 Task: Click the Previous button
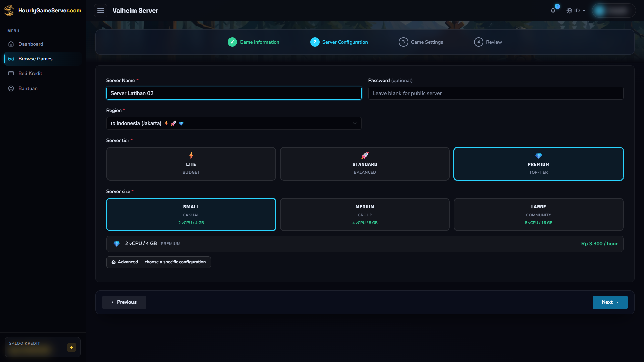click(124, 302)
